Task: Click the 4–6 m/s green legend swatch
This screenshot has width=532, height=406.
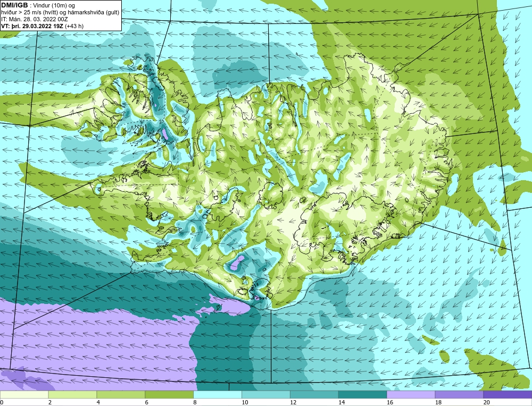Action: 121,395
